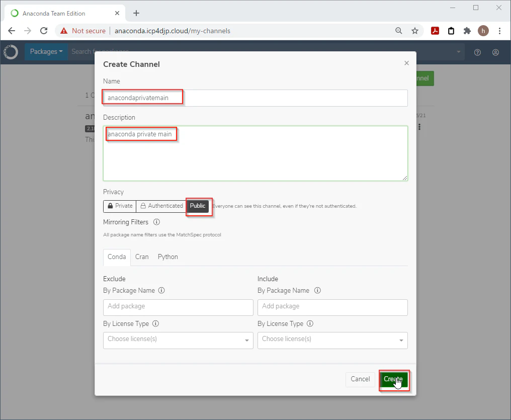Click the channel Name input field
The width and height of the screenshot is (511, 420).
[255, 98]
